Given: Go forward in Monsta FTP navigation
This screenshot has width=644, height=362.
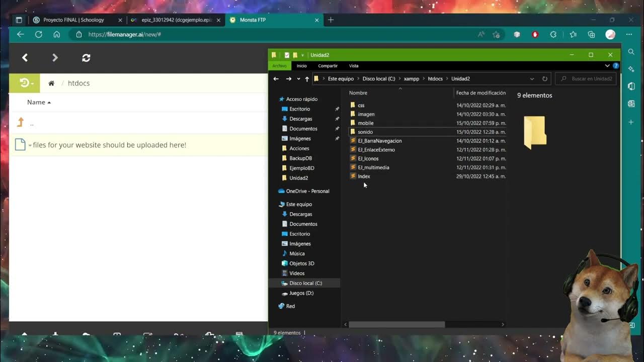Looking at the screenshot, I should (55, 58).
